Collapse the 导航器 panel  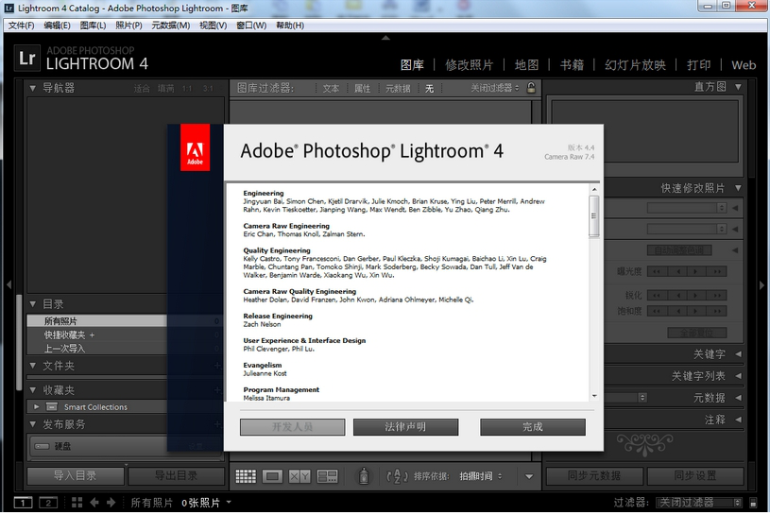pos(32,89)
